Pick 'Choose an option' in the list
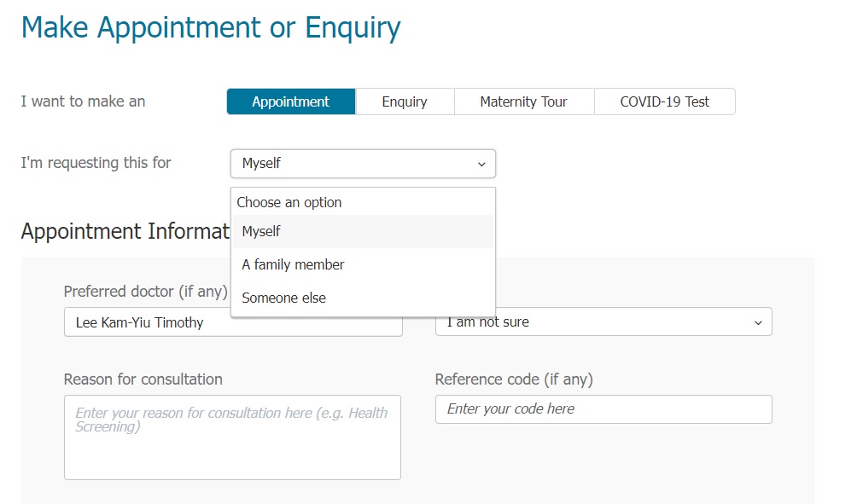This screenshot has width=857, height=504. pos(289,202)
